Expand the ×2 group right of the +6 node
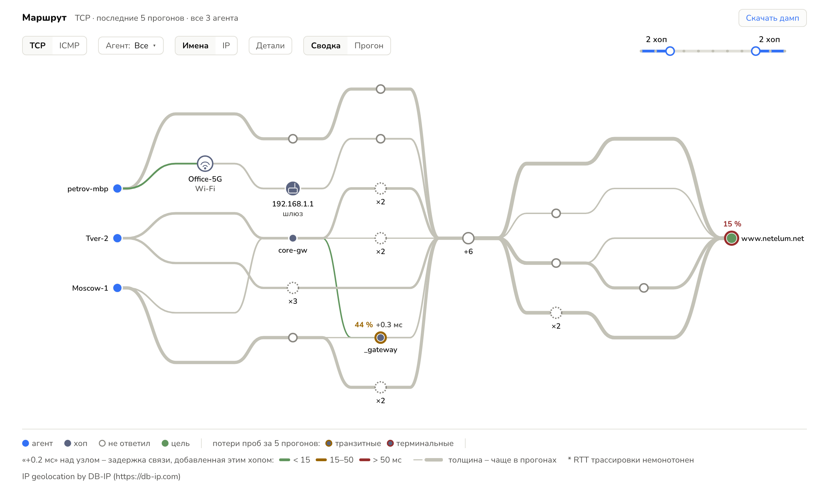This screenshot has height=504, width=829. 556,313
